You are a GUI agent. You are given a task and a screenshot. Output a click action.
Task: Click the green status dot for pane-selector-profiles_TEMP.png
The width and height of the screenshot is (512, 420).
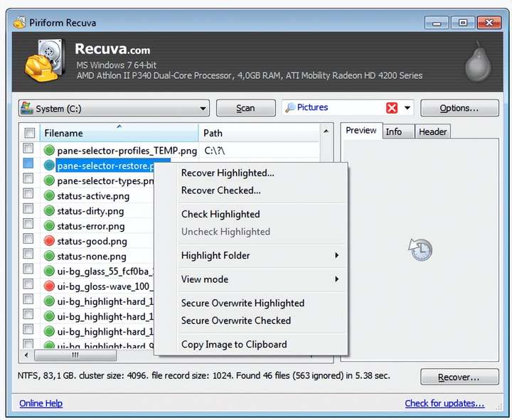49,151
